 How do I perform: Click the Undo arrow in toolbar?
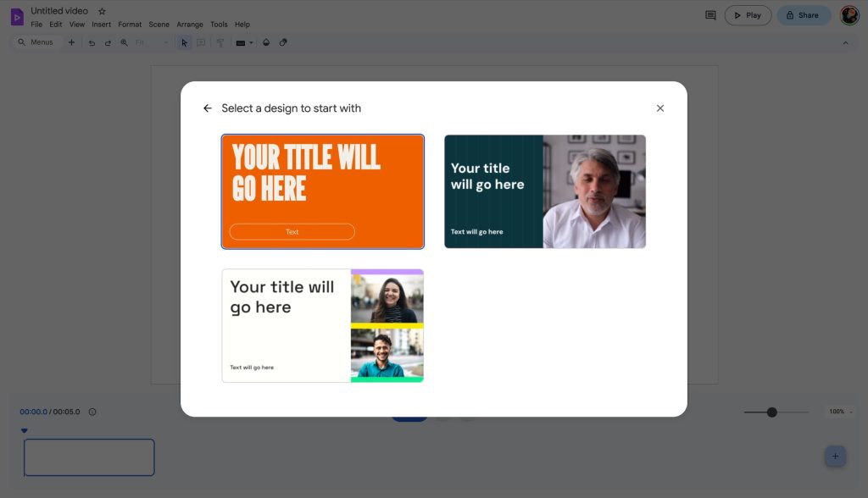92,42
